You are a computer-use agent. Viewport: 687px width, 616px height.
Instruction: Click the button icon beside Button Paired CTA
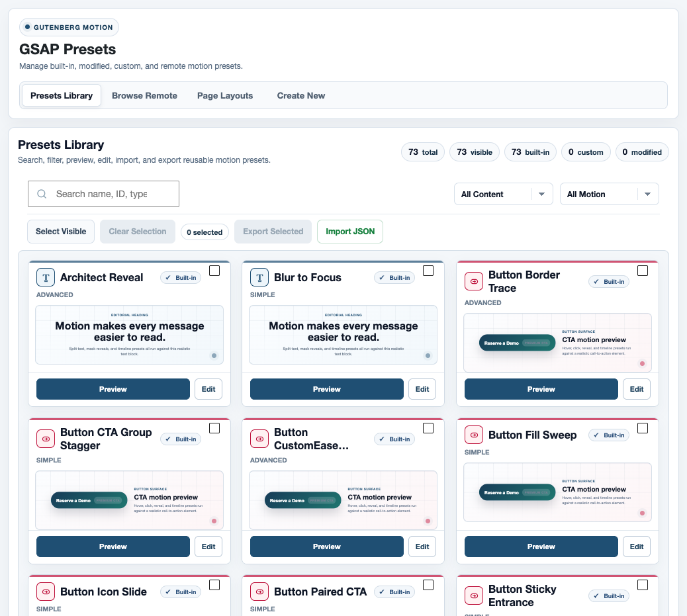(x=259, y=592)
